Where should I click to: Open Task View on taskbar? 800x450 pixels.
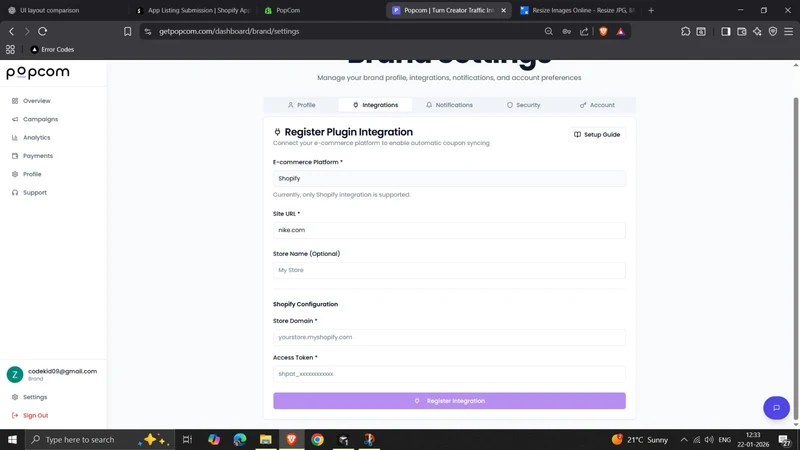[x=187, y=439]
